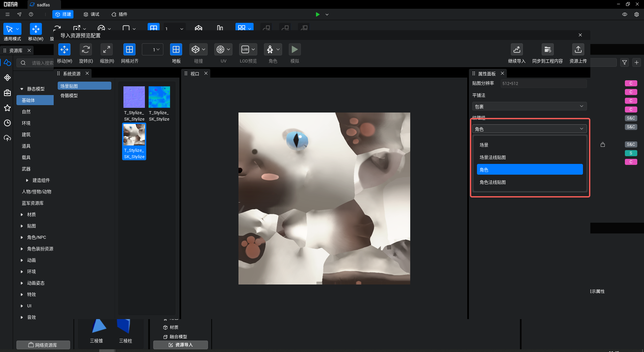Click continue import (继续导入) icon

pyautogui.click(x=517, y=50)
